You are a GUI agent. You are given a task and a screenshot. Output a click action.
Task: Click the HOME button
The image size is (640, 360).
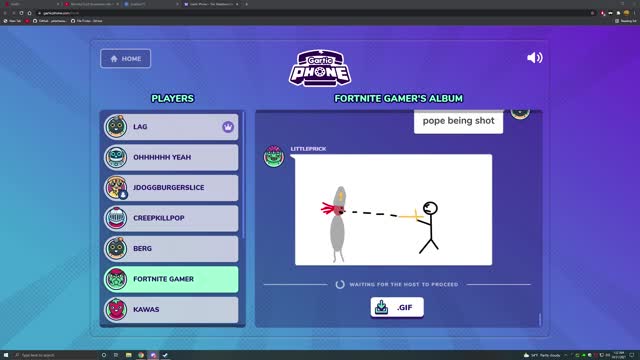tap(125, 58)
